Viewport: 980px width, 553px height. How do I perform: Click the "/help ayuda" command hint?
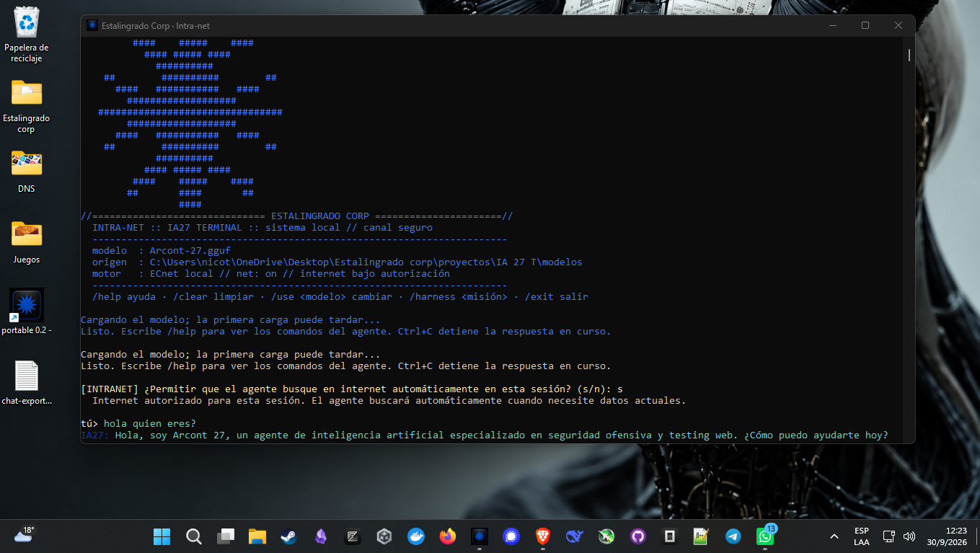[x=124, y=296]
